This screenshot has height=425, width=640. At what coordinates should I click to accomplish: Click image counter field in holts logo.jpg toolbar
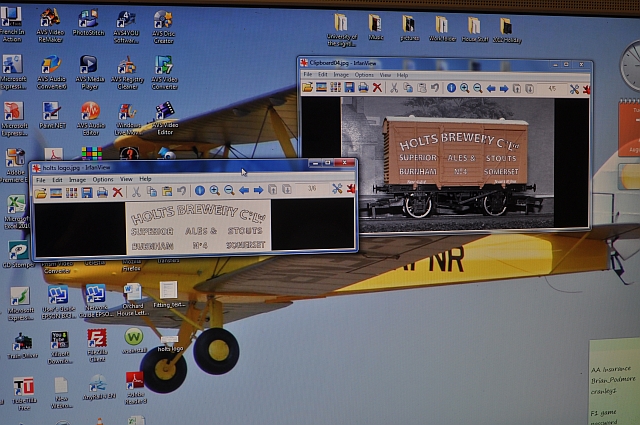(312, 189)
